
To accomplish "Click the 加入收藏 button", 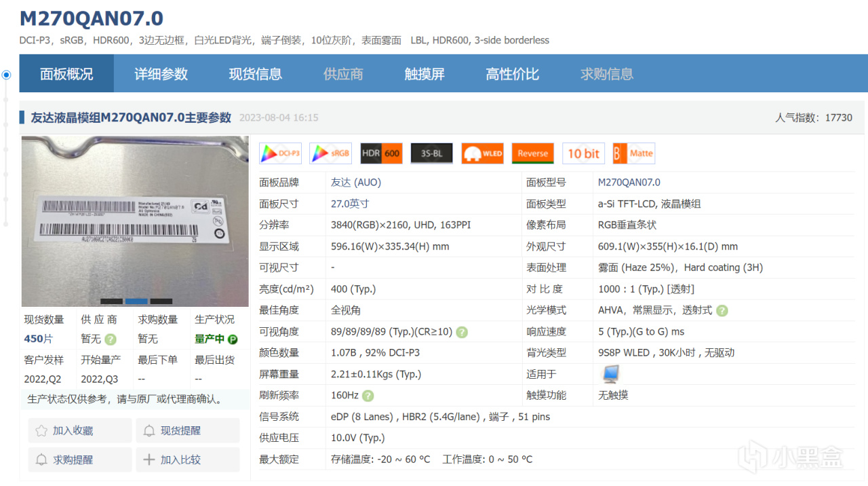I will tap(80, 431).
